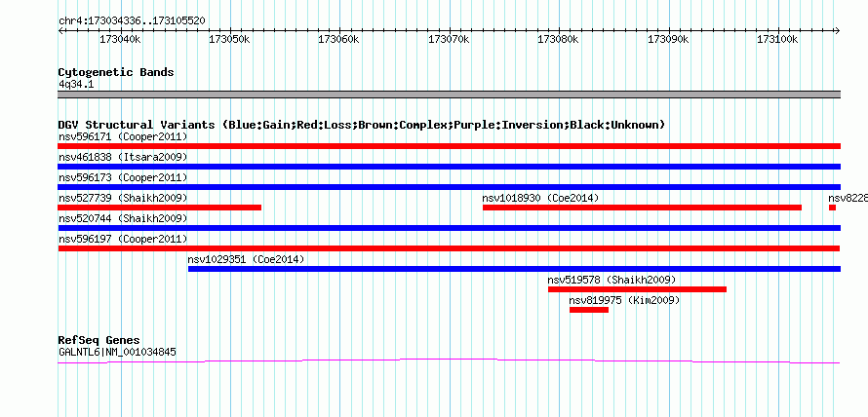Click the 173040k ruler tick label
This screenshot has width=868, height=417.
[x=120, y=39]
